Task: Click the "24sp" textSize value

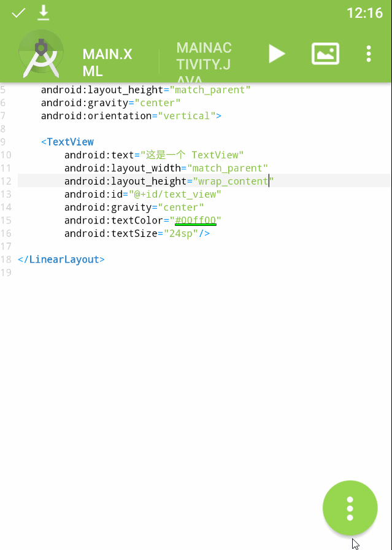Action: coord(181,233)
